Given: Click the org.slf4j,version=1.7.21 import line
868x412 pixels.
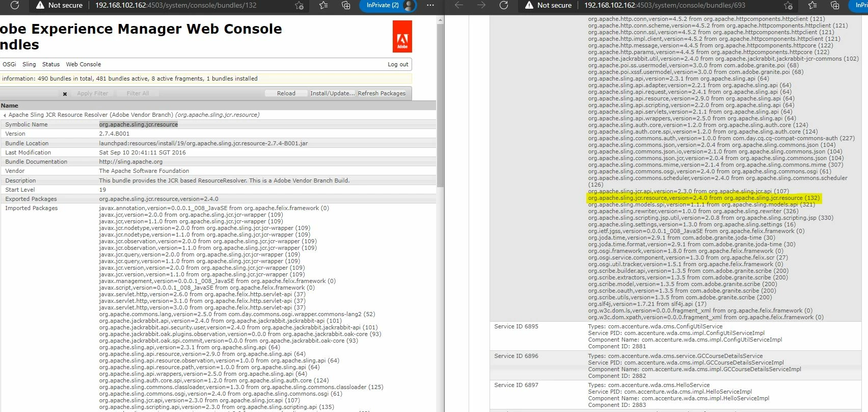Looking at the screenshot, I should (647, 304).
